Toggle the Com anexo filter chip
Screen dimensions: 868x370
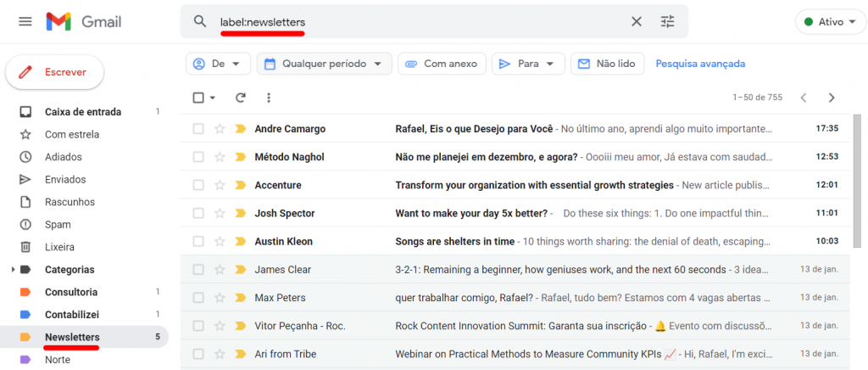pyautogui.click(x=442, y=64)
